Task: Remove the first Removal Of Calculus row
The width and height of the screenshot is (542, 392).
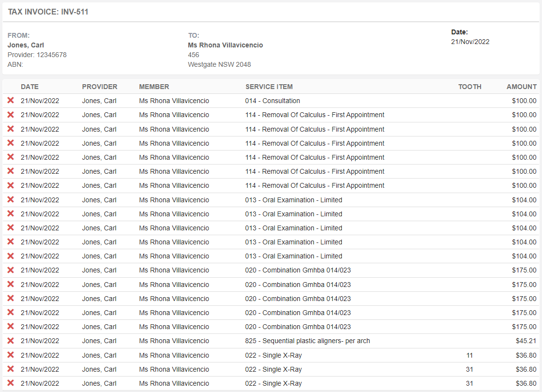Action: pos(11,115)
